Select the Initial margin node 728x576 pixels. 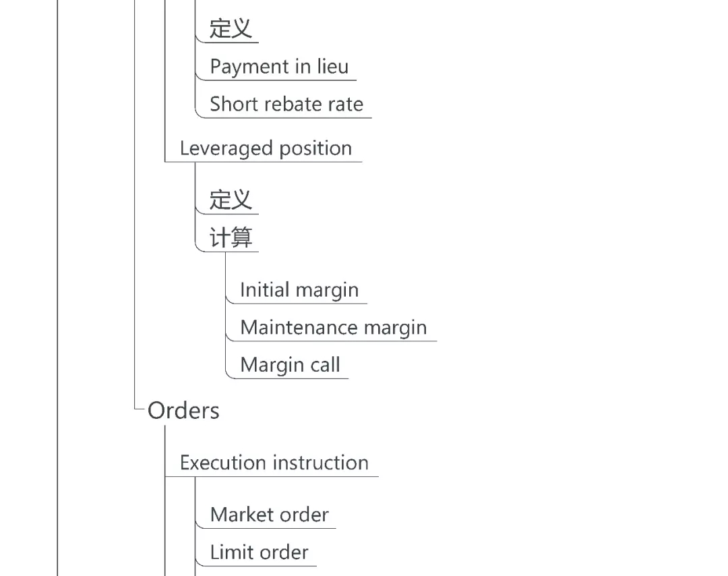(x=299, y=290)
